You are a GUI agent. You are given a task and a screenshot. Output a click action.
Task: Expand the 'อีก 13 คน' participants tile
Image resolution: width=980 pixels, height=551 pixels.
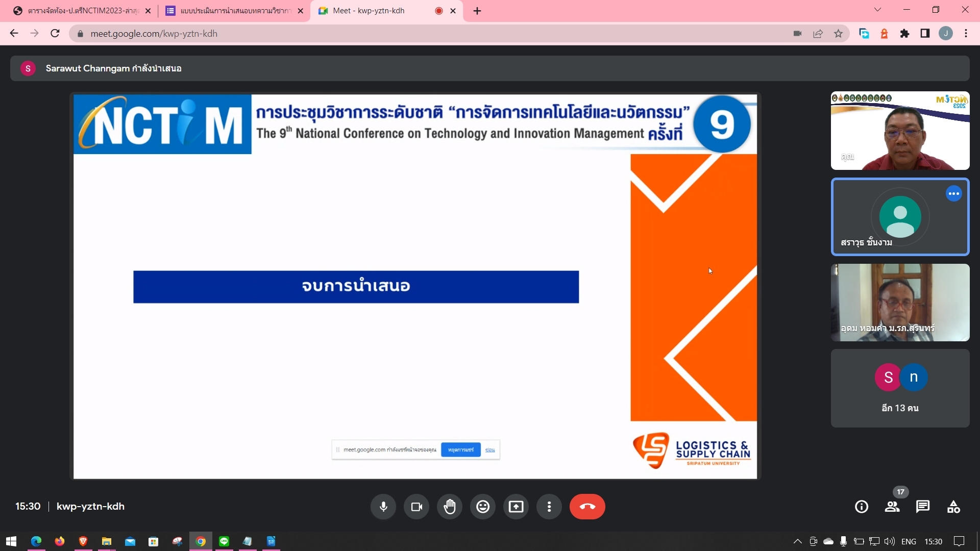click(x=900, y=388)
